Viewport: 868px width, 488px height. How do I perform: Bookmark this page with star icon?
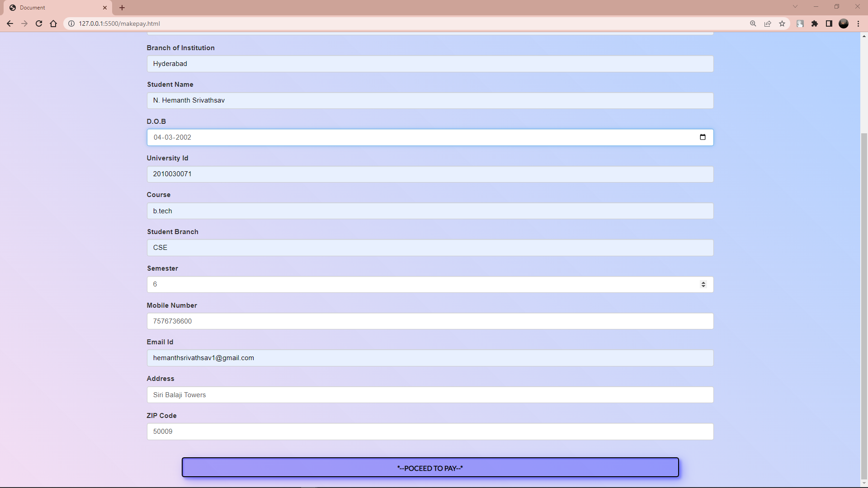pyautogui.click(x=782, y=23)
